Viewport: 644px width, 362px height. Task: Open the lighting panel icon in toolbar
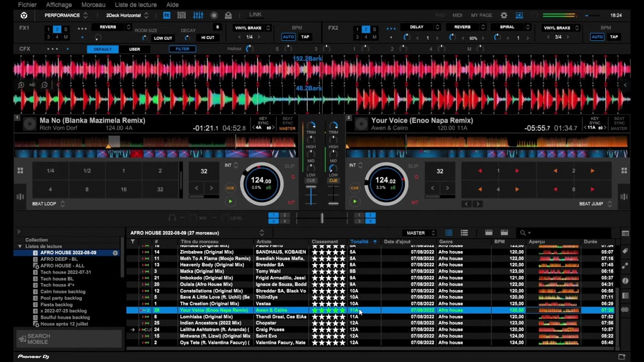[228, 16]
